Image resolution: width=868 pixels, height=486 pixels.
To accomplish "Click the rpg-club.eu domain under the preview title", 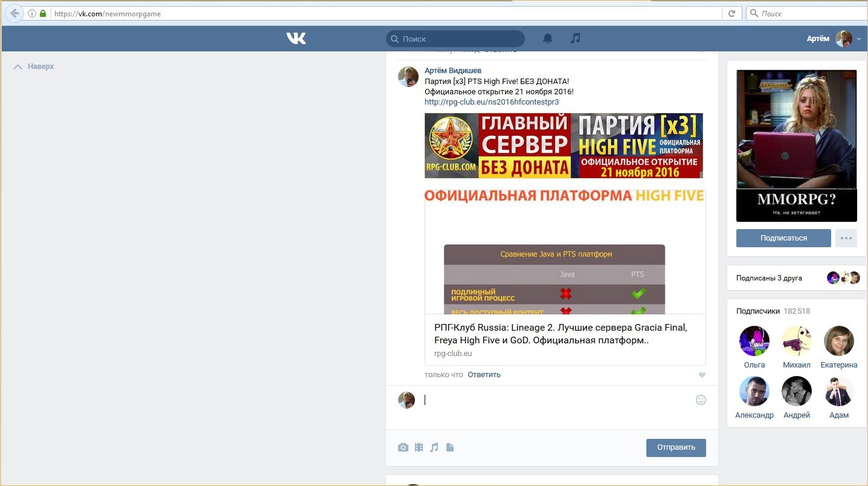I will (x=453, y=354).
